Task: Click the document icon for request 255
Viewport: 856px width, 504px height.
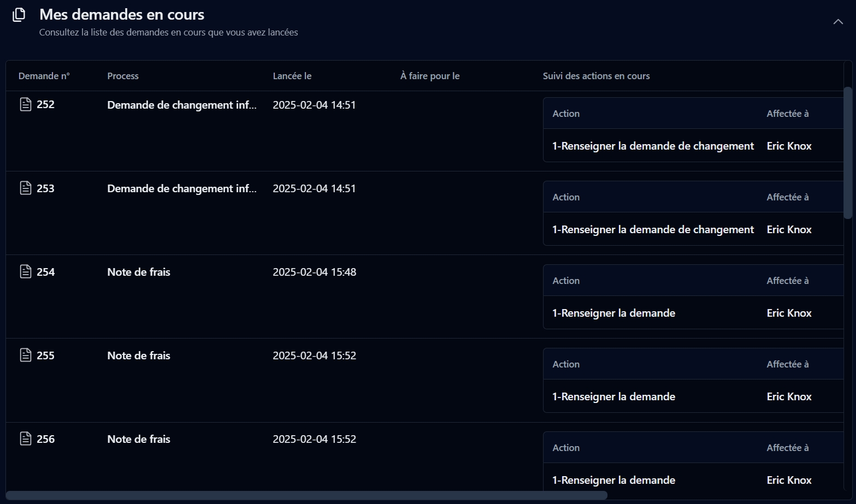Action: coord(26,355)
